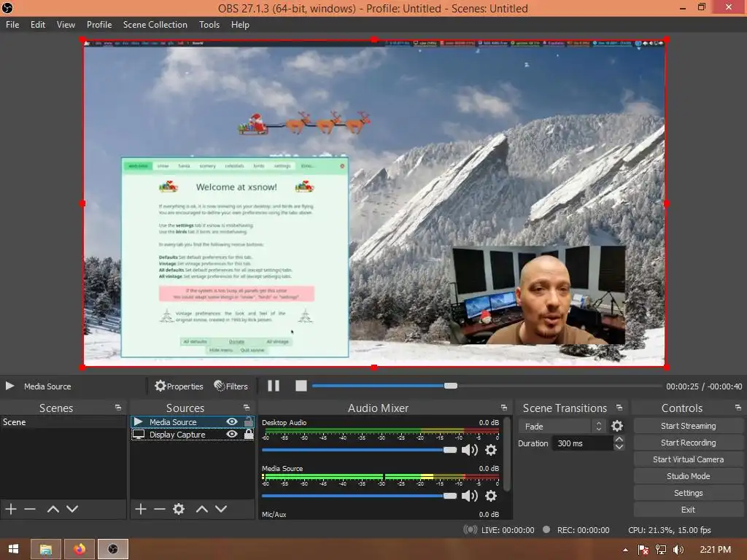The image size is (747, 560).
Task: Open the Profile menu
Action: click(x=99, y=25)
